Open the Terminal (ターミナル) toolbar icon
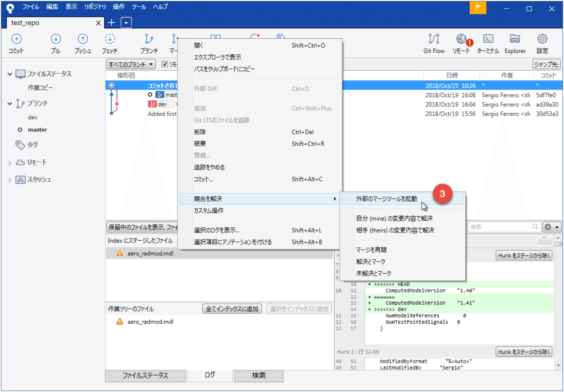Viewport: 564px width, 392px height. pyautogui.click(x=488, y=39)
